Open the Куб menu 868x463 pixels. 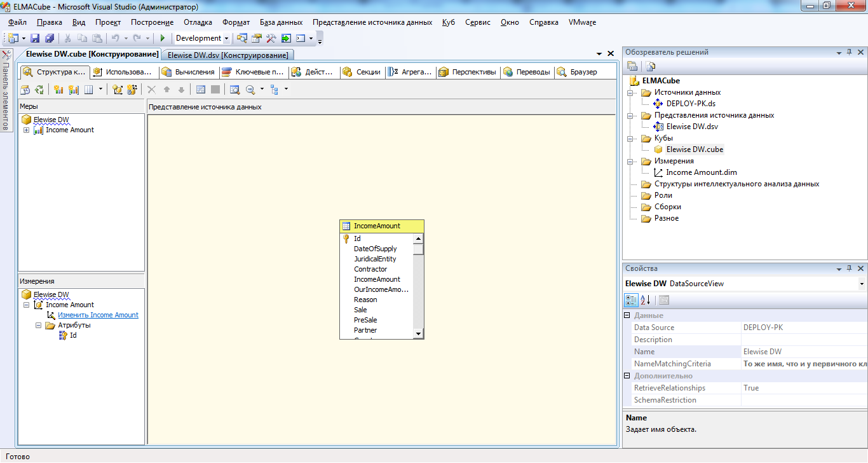click(448, 22)
